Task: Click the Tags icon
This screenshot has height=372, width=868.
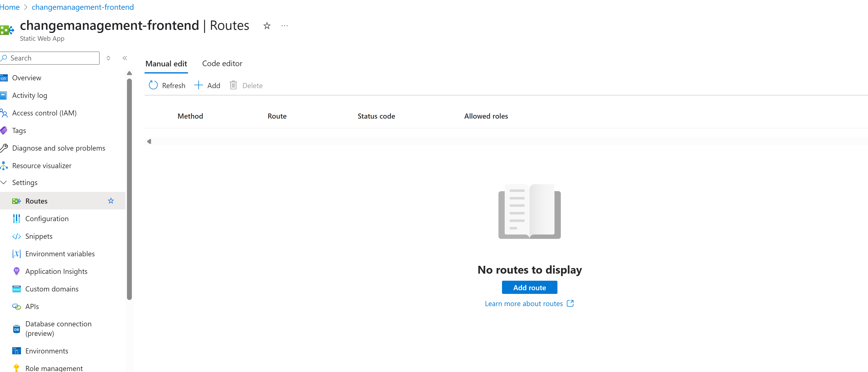Action: point(4,130)
